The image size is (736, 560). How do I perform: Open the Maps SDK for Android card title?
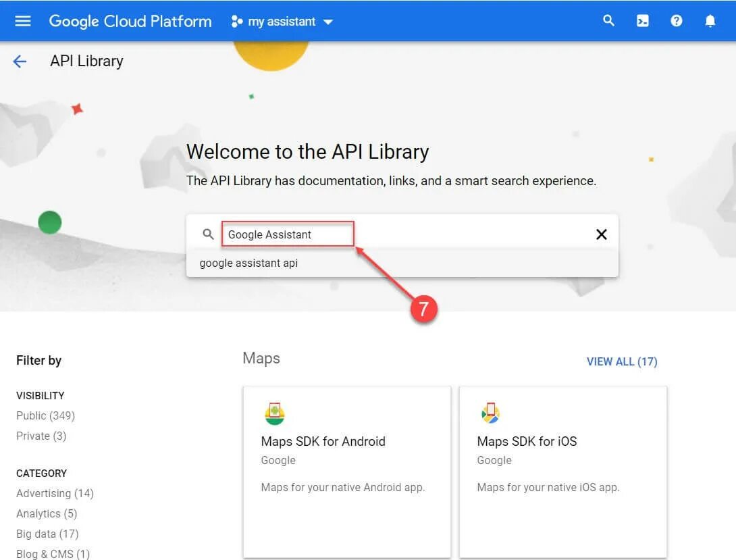tap(323, 441)
